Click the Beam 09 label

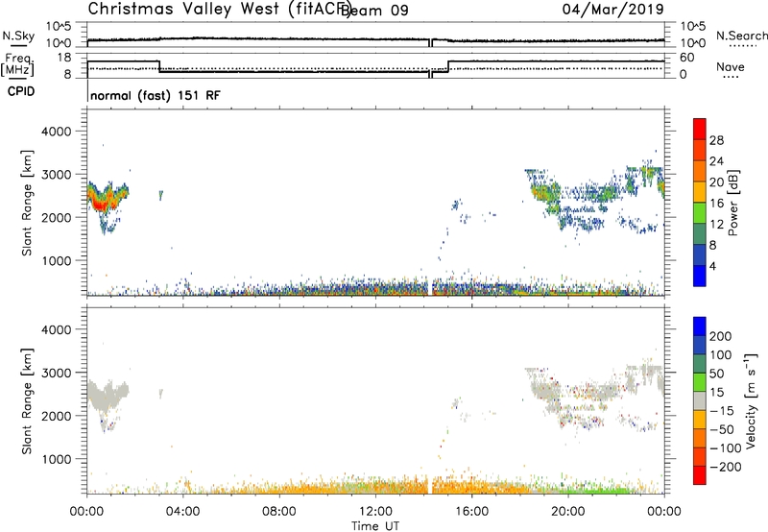click(x=374, y=11)
